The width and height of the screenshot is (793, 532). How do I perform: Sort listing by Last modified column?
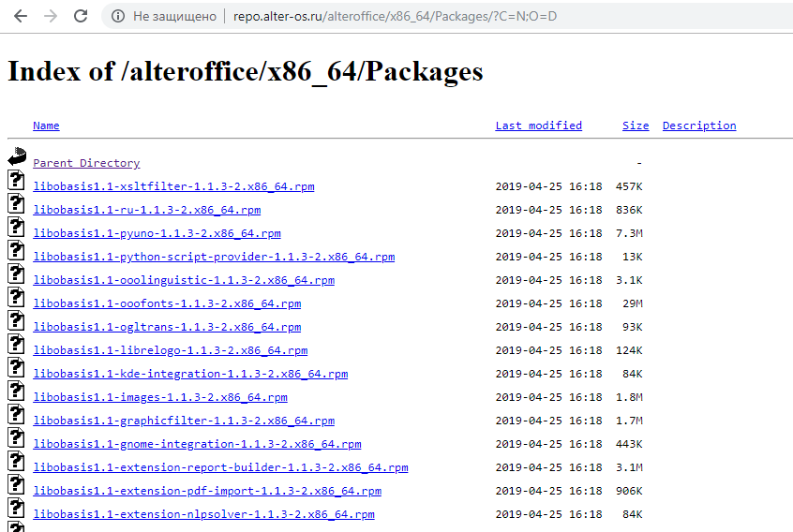click(x=539, y=126)
